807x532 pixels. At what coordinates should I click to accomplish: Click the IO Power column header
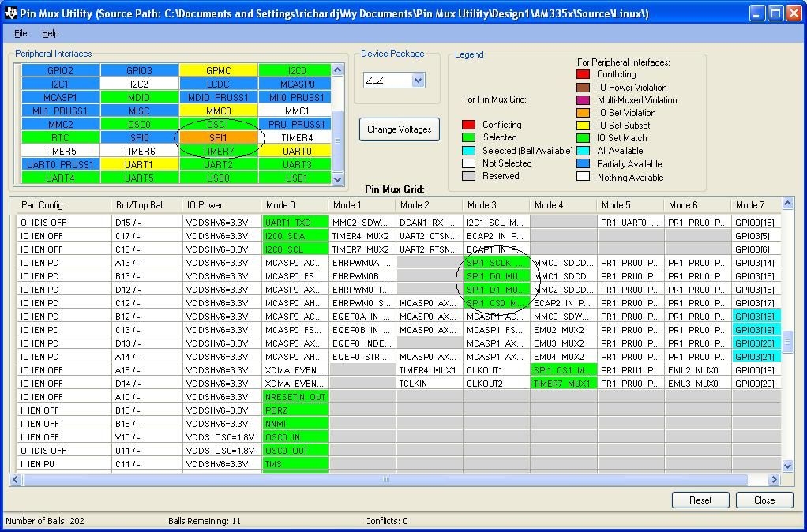click(222, 205)
